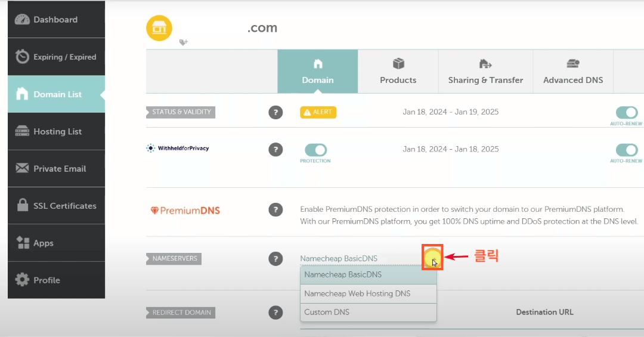Image resolution: width=644 pixels, height=337 pixels.
Task: Click the .com domain name heading
Action: [262, 27]
